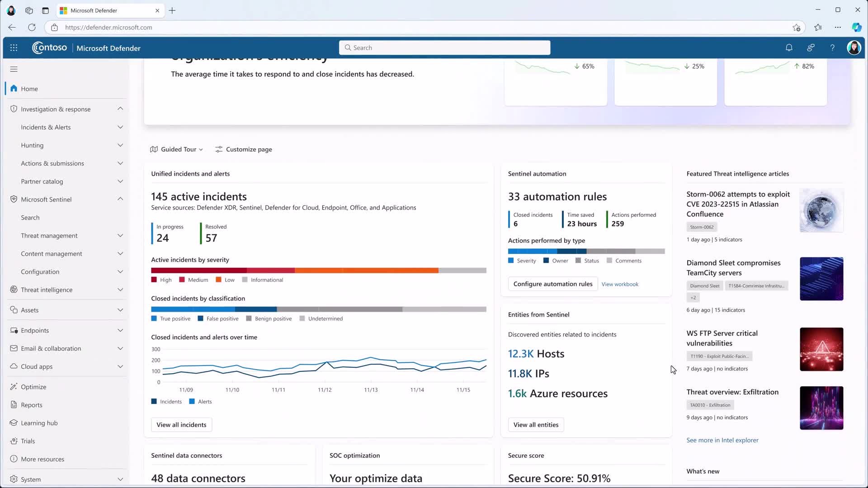868x488 pixels.
Task: Open the WS FTP Server article thumbnail
Action: (821, 349)
